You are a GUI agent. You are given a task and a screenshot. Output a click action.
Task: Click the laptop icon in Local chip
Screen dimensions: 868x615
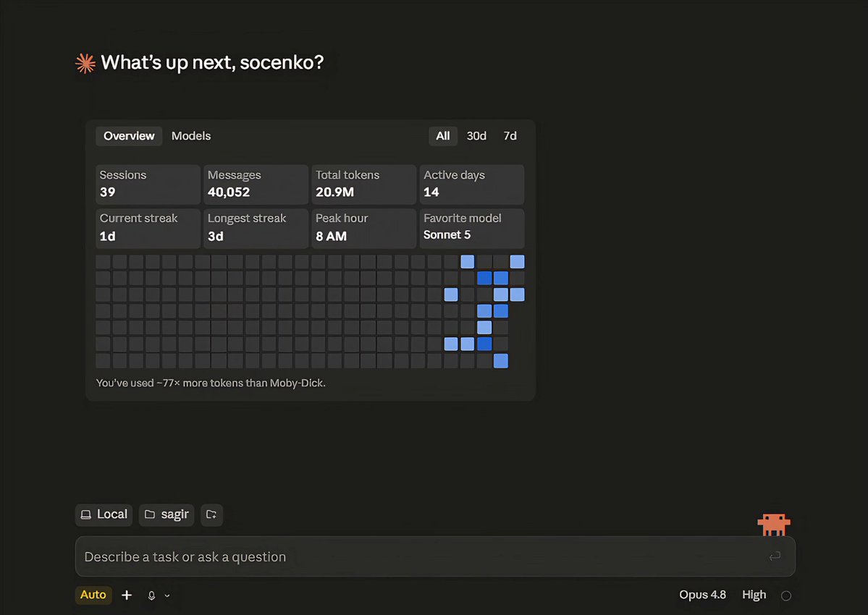[x=86, y=514]
